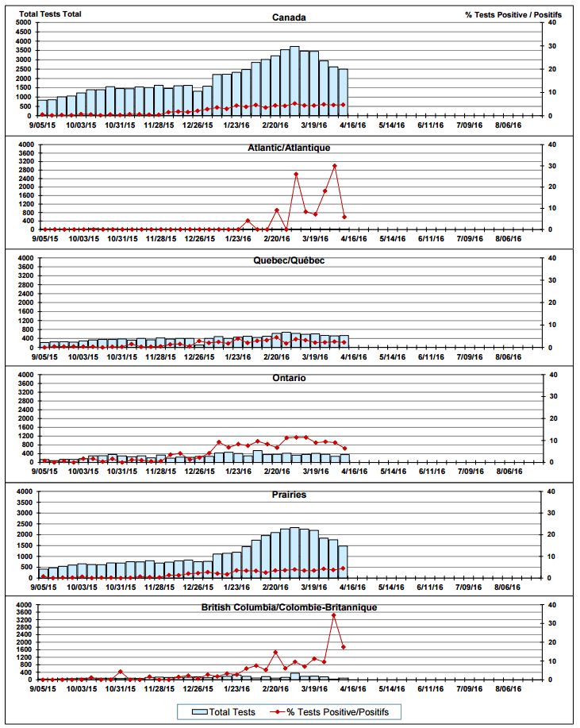Click the Canada chart title

(x=289, y=17)
